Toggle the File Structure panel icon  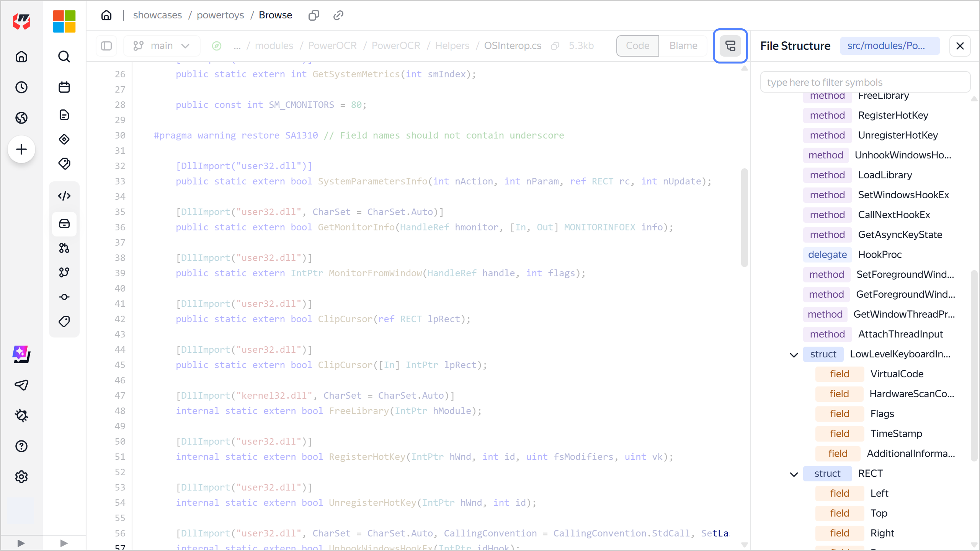[730, 46]
